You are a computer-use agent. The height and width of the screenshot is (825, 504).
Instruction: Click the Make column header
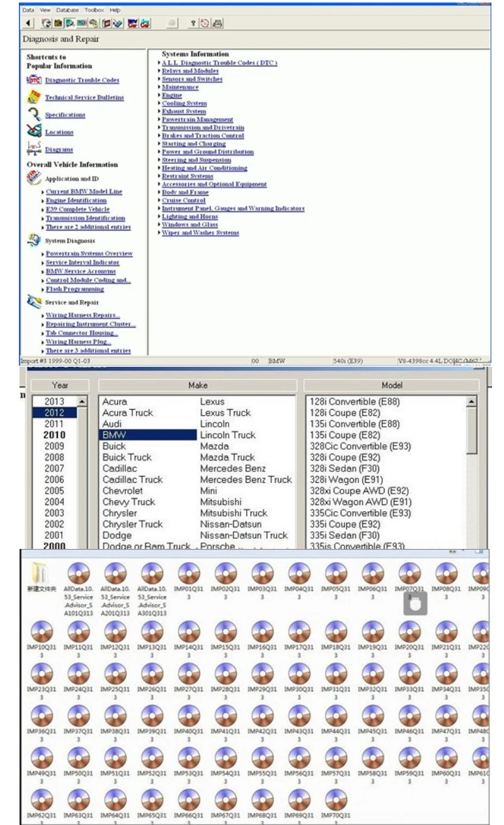click(x=197, y=384)
